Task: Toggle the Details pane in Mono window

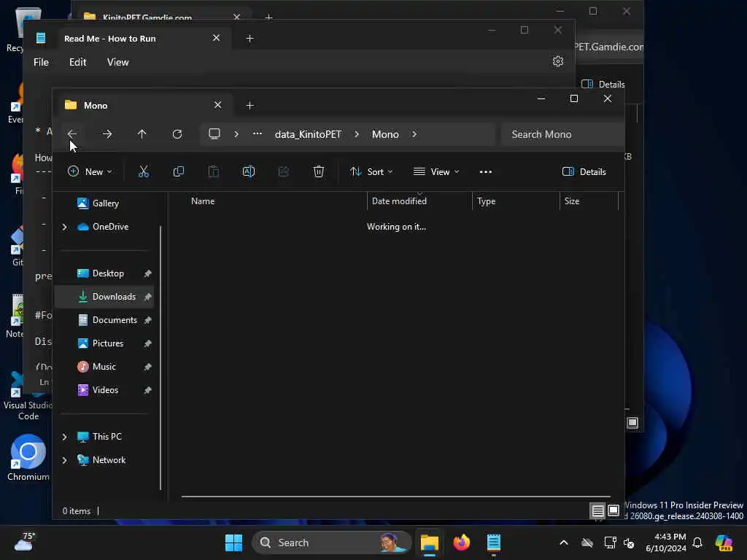Action: pos(584,172)
